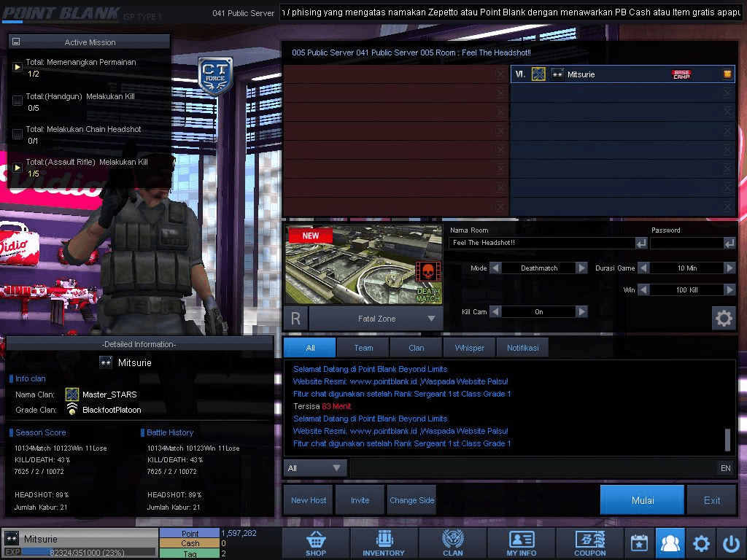Image resolution: width=747 pixels, height=560 pixels.
Task: Switch Kill Cam with left arrow
Action: coord(495,312)
